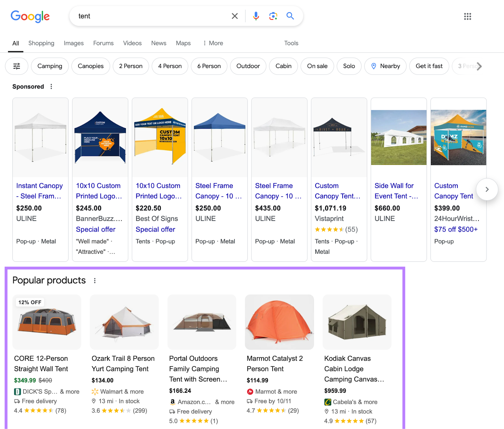Viewport: 504px width, 429px height.
Task: Expand the sponsored carousel with the right arrow
Action: tap(487, 189)
